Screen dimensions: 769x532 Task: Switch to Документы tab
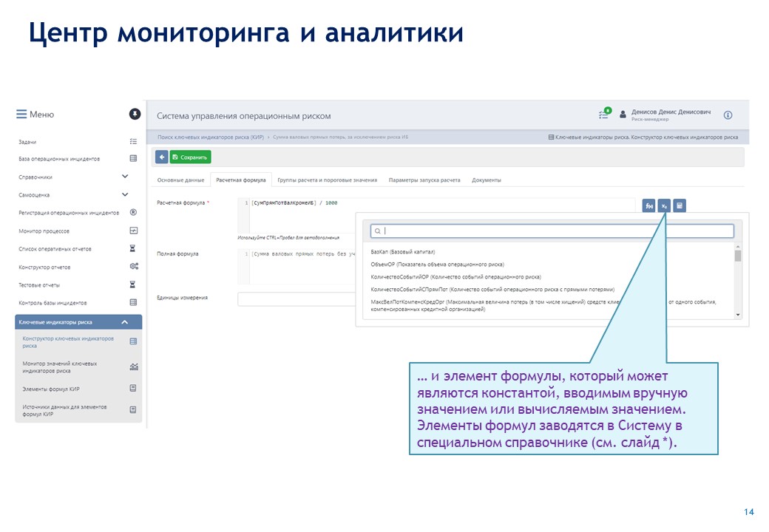[487, 180]
